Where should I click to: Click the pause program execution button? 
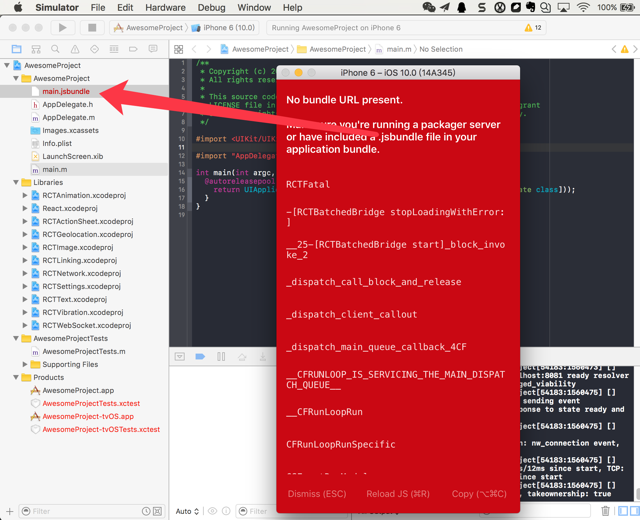[221, 356]
